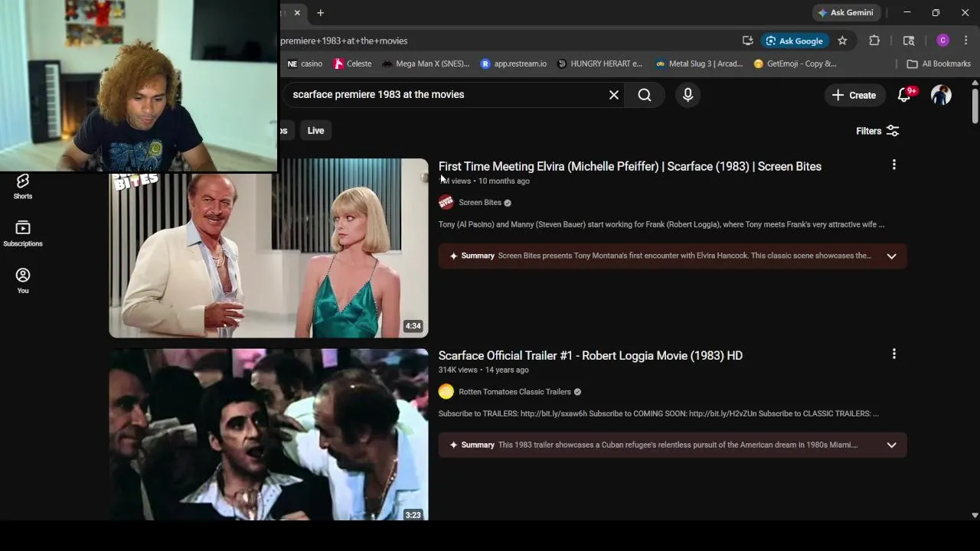The height and width of the screenshot is (551, 980).
Task: Click the Rotten Tomatoes channel avatar
Action: (x=446, y=392)
